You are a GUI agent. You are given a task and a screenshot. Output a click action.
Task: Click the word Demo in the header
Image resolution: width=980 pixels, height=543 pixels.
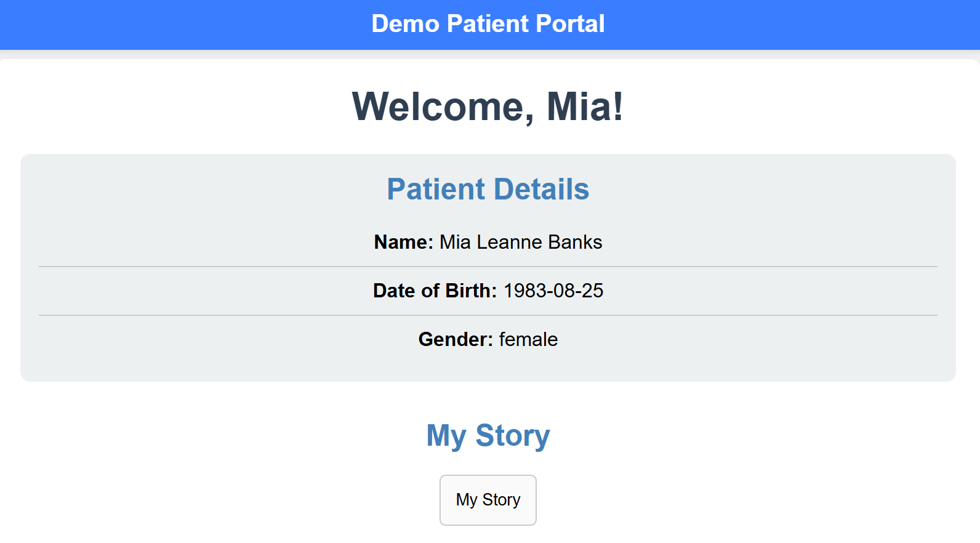pyautogui.click(x=405, y=24)
